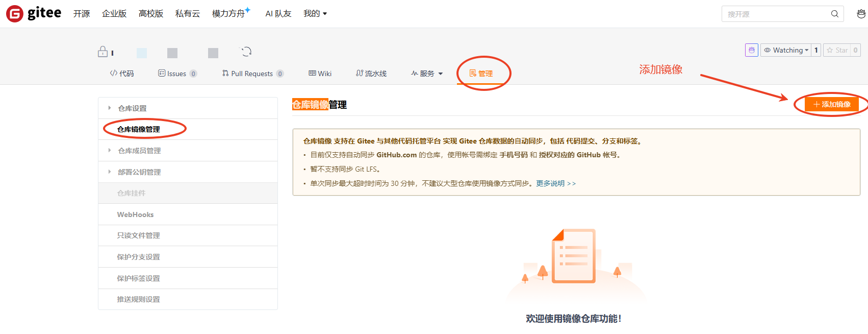868x334 pixels.
Task: Open the 流水线 pipeline tab
Action: point(371,74)
